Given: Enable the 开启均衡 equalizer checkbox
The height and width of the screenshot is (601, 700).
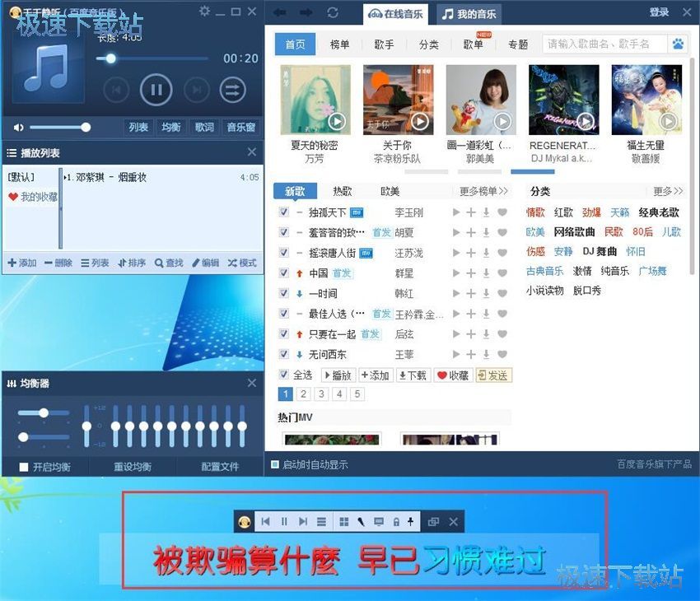Looking at the screenshot, I should pyautogui.click(x=24, y=467).
